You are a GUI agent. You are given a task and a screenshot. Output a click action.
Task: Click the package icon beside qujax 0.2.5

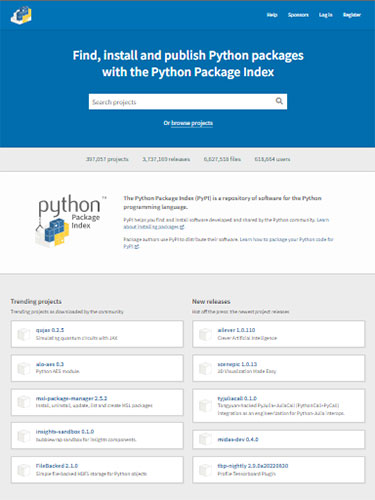(24, 334)
